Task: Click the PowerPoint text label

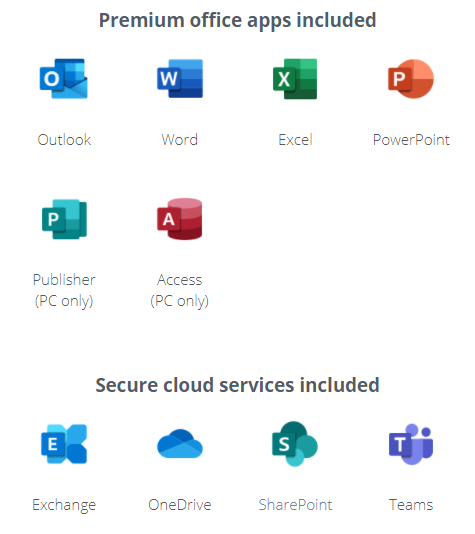Action: (x=411, y=140)
